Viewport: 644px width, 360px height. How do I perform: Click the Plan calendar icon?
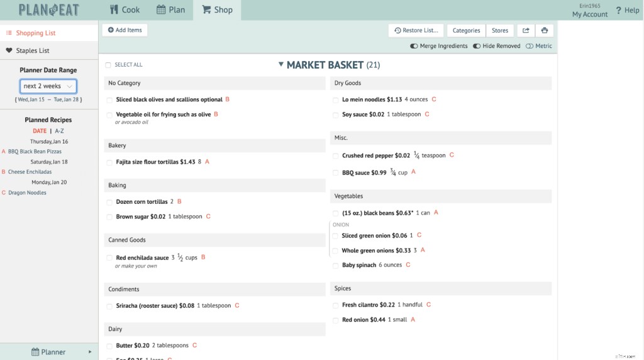point(161,9)
